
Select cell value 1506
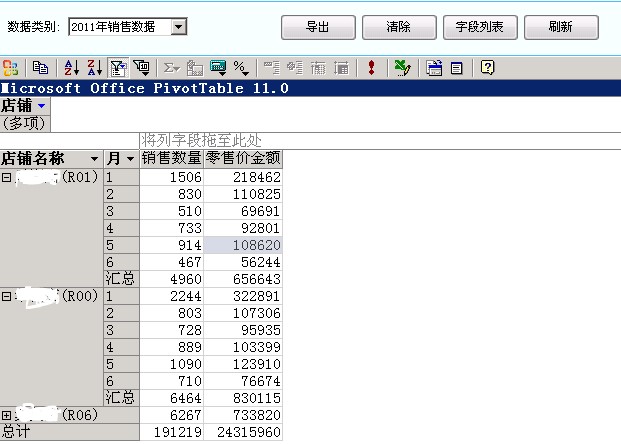point(171,177)
